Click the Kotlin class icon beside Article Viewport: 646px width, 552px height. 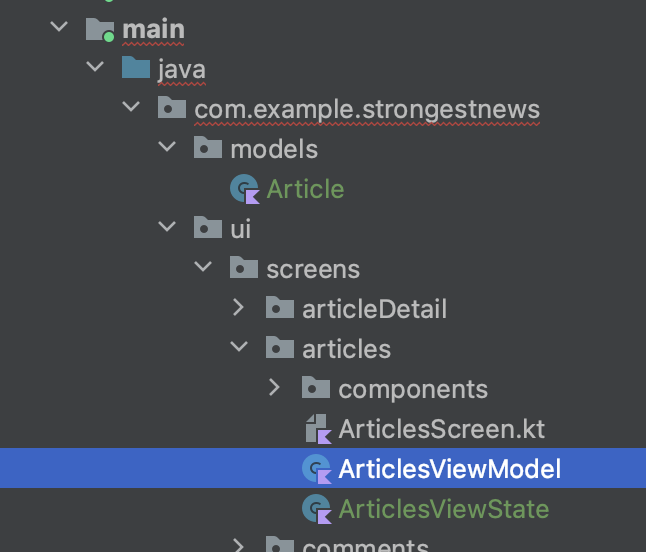(245, 189)
